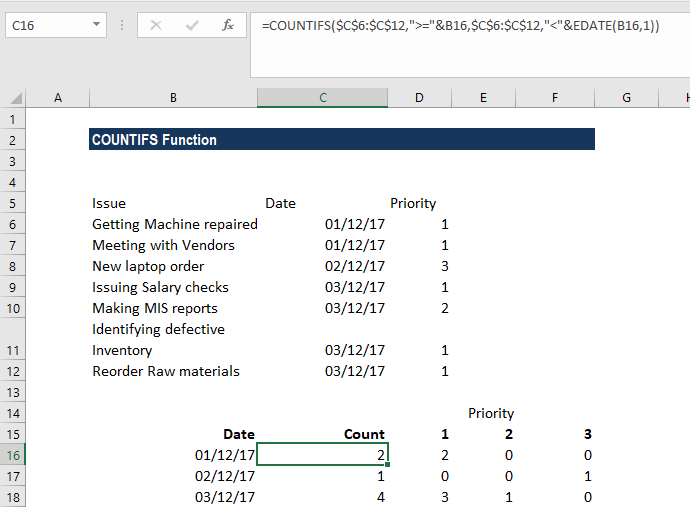Open the Insert Function fx icon

pyautogui.click(x=228, y=25)
